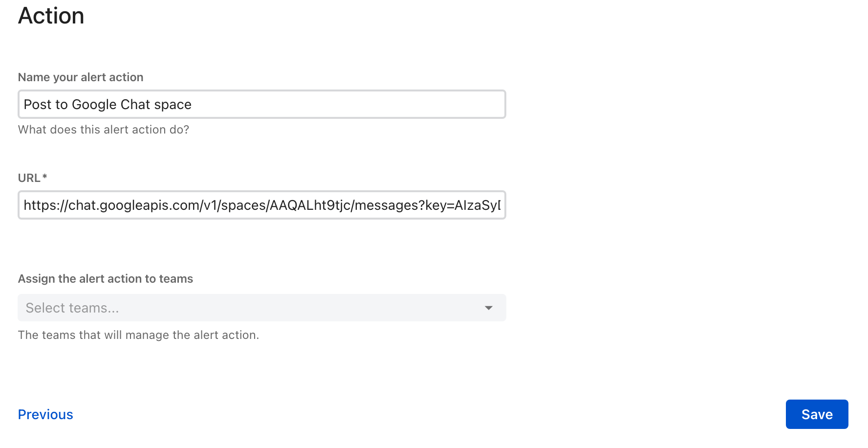Screen dimensions: 868x448
Task: Click 'chat.googleapis.com' inside the URL field
Action: coord(132,205)
